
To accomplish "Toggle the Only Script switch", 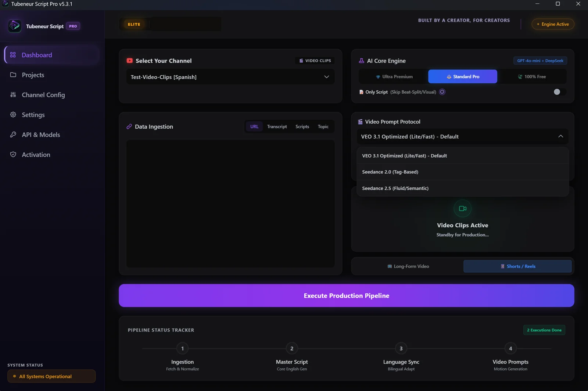I will point(560,92).
